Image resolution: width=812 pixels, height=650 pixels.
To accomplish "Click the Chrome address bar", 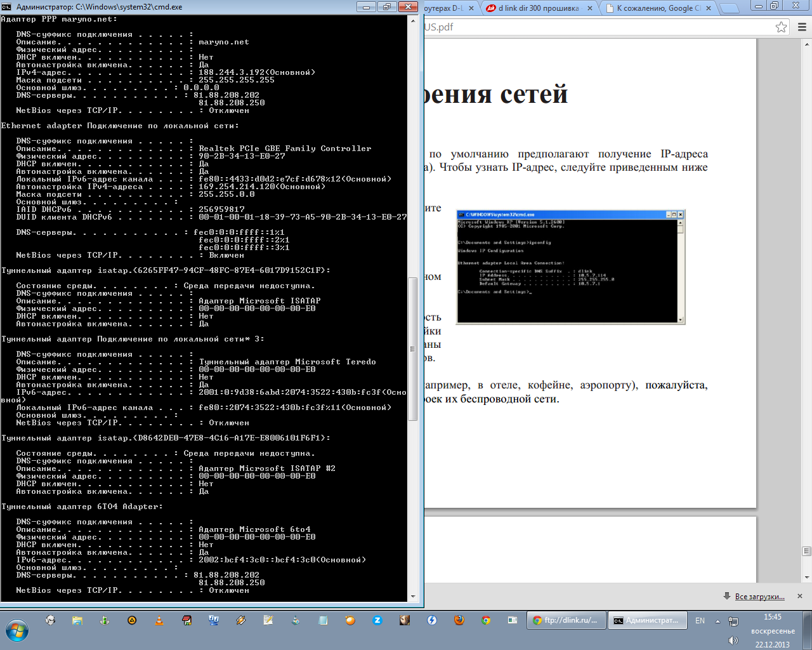I will (596, 27).
